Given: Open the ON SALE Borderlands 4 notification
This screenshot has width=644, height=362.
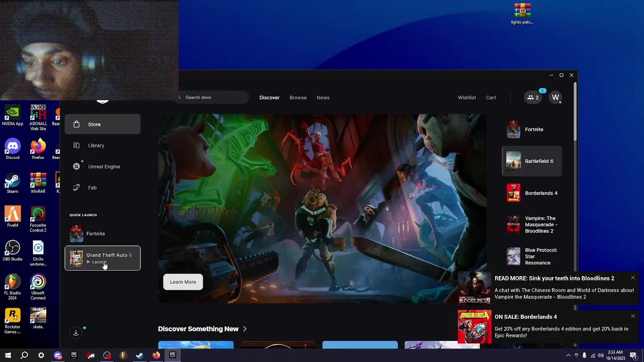Looking at the screenshot, I should [x=548, y=326].
